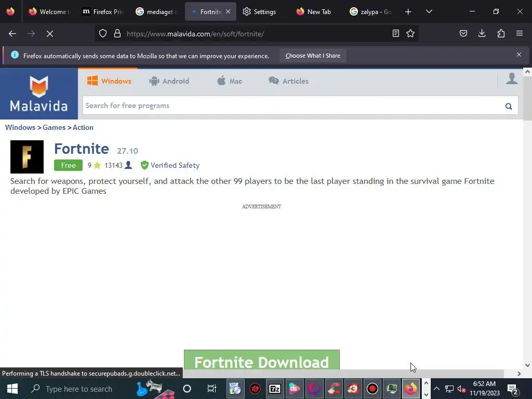Click the Fortnite Download button

click(x=262, y=360)
